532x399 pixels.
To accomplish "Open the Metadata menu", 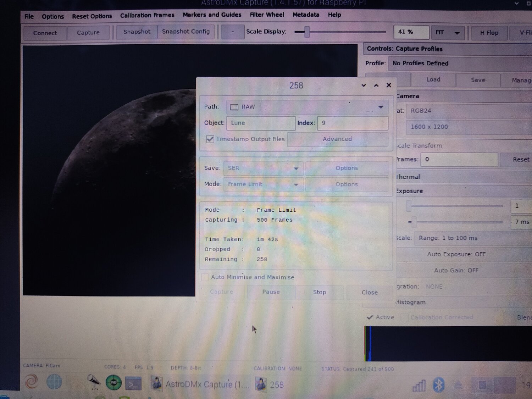I will tap(306, 15).
